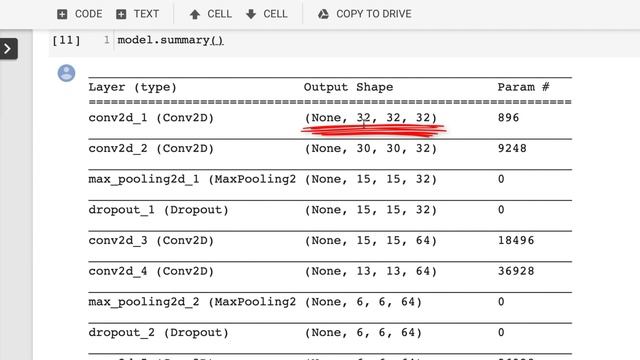Viewport: 640px width, 360px height.
Task: Click param value 896
Action: (508, 118)
